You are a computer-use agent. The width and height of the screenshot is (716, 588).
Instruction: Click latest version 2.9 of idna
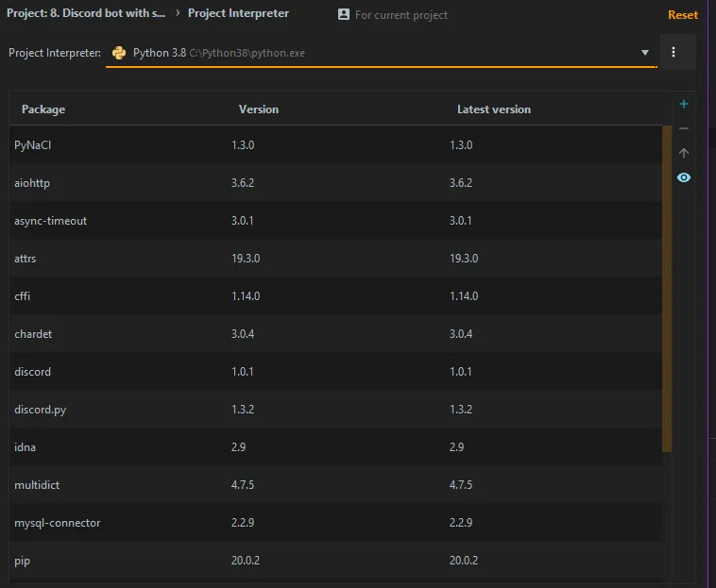pyautogui.click(x=456, y=447)
